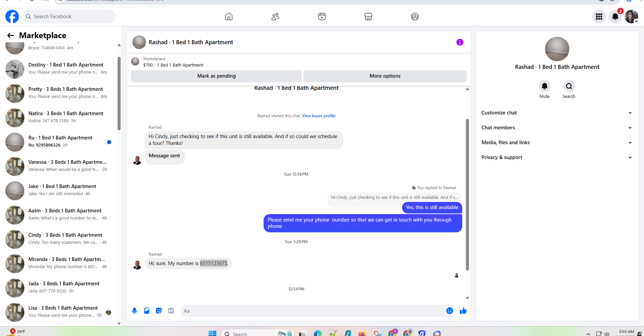Open the nine-dot Menu grid icon
The width and height of the screenshot is (644, 336).
pyautogui.click(x=599, y=17)
